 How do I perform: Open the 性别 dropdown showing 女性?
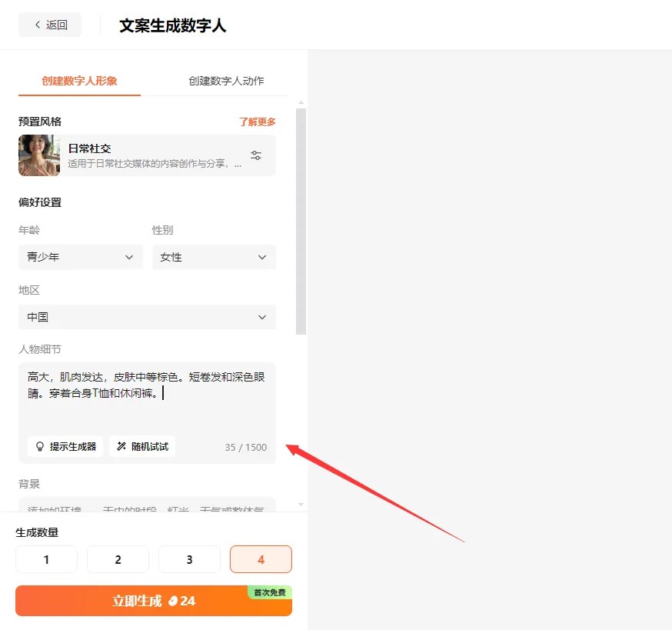pos(214,257)
